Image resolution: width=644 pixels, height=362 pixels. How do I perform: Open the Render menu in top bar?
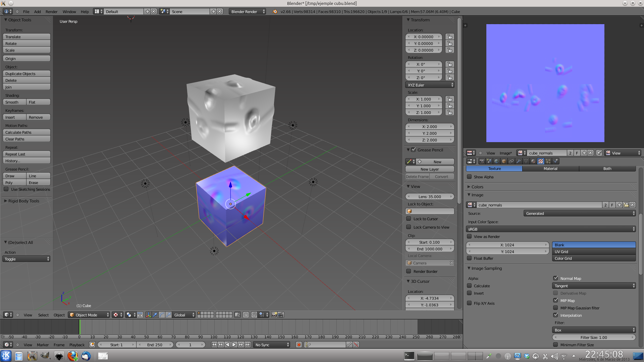51,11
